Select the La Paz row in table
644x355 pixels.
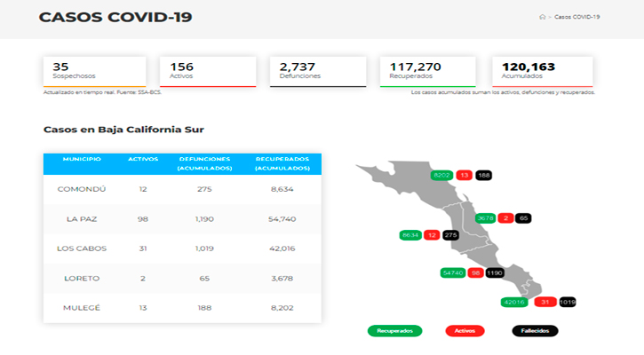(182, 218)
